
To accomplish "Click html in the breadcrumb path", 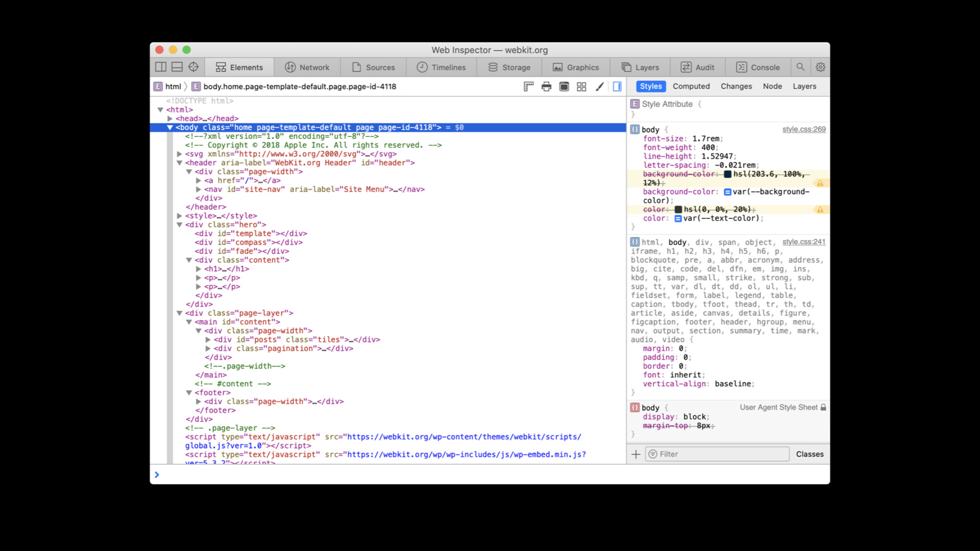I will tap(173, 87).
